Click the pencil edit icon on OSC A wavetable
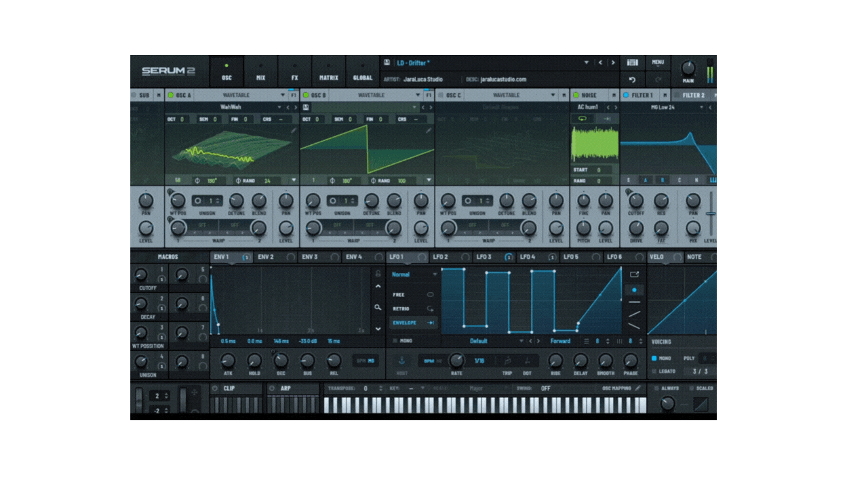 coord(294,130)
